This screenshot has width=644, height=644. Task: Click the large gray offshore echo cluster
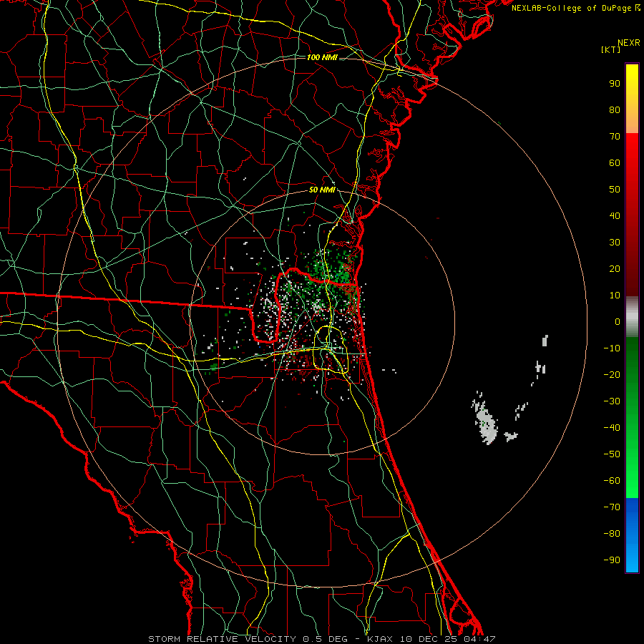click(x=487, y=425)
